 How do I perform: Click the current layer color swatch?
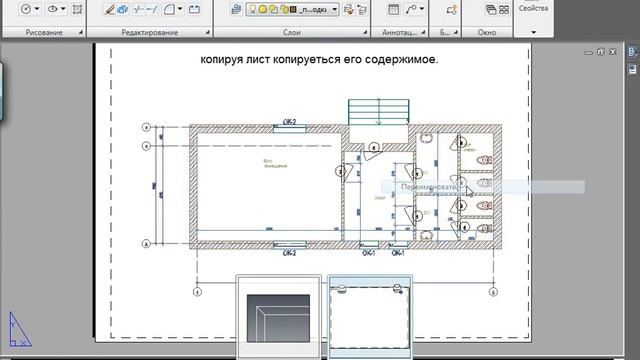click(293, 9)
